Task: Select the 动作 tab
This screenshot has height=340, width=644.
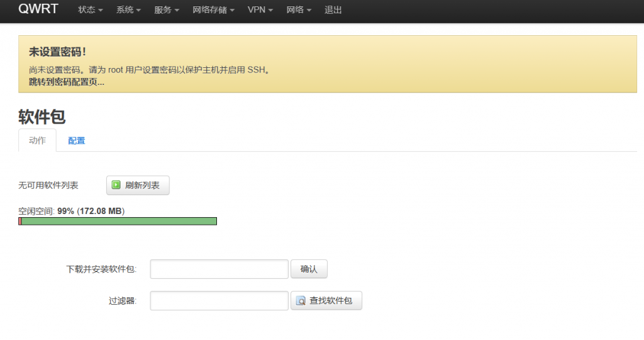Action: 37,140
